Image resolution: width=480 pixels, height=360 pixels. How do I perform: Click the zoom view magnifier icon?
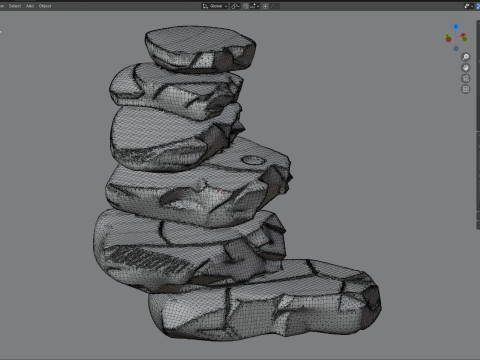tap(466, 57)
